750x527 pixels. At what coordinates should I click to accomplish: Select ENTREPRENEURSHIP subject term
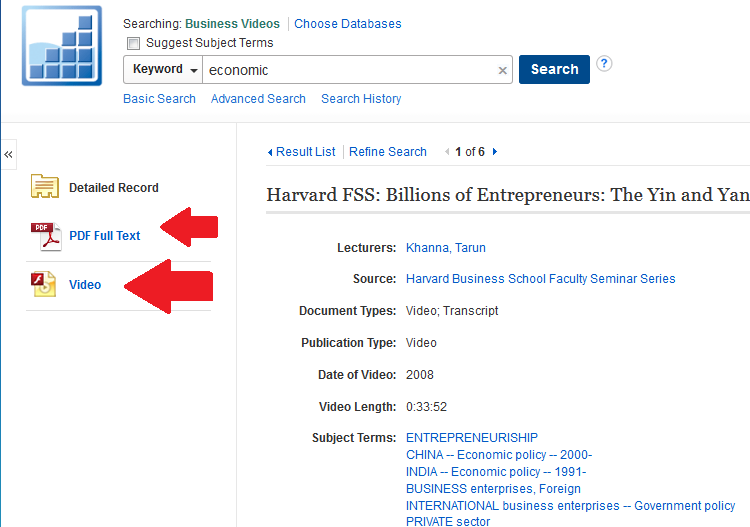pos(472,437)
